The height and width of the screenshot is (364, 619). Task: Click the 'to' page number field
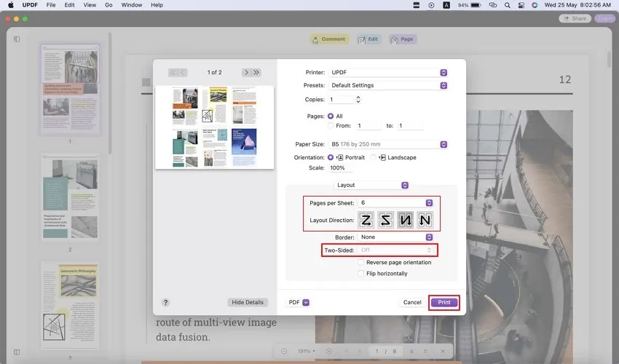click(x=410, y=125)
